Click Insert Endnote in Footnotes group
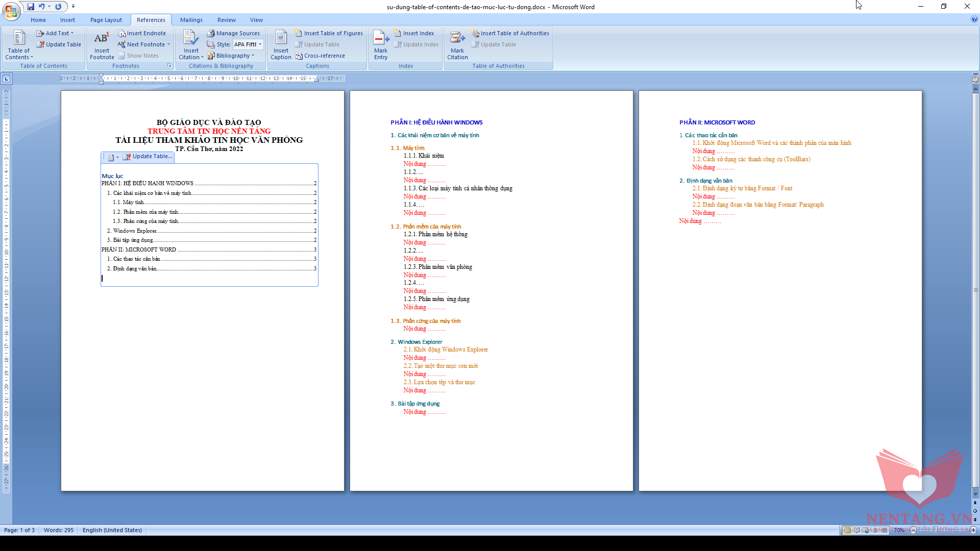980x551 pixels. pyautogui.click(x=142, y=33)
